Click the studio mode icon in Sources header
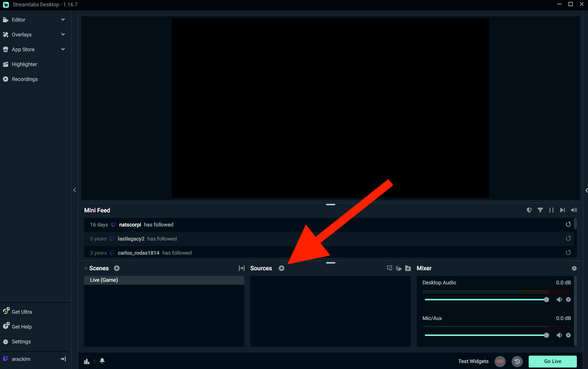Screen dimensions: 588x369 click(389, 268)
